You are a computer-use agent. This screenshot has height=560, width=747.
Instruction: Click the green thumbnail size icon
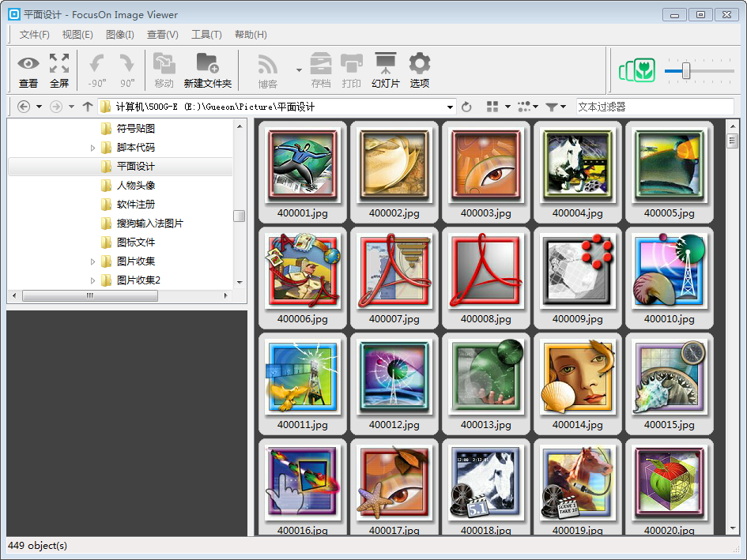click(x=637, y=71)
